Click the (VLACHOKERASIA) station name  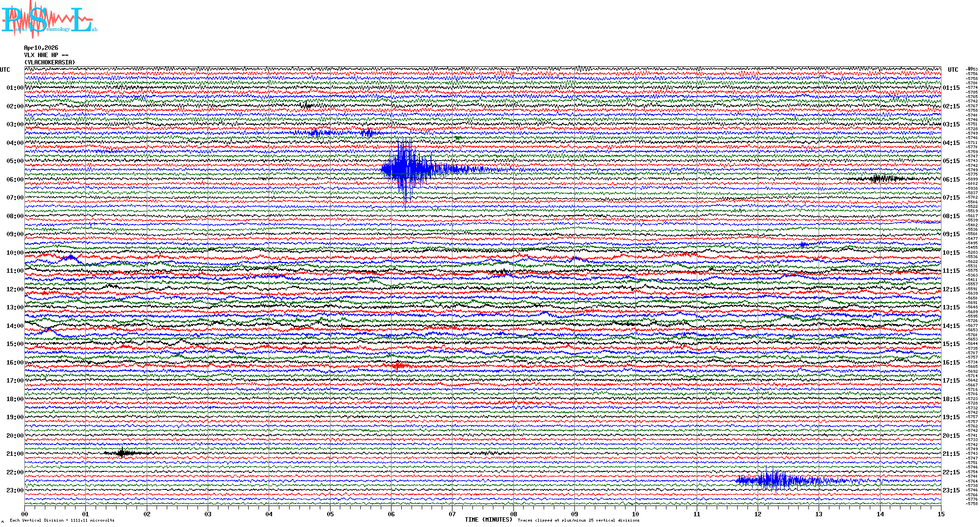(50, 62)
